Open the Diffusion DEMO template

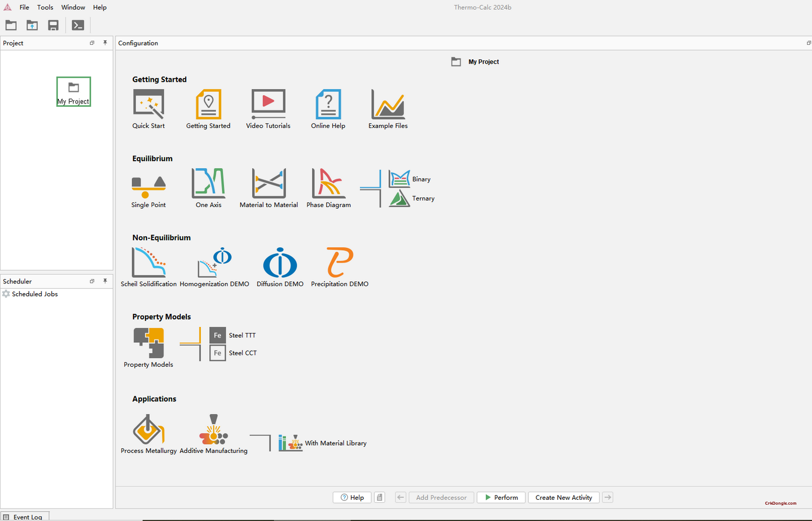279,264
